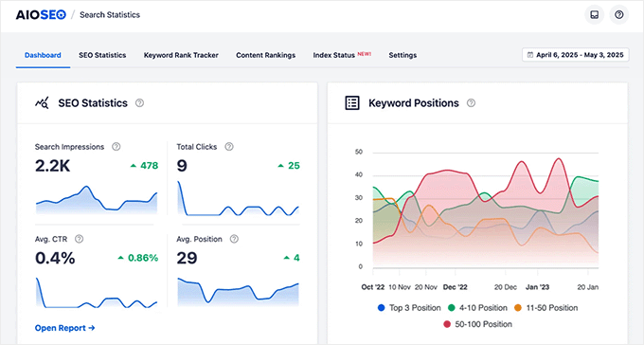
Task: Toggle 4-10 Position legend item
Action: pos(477,308)
